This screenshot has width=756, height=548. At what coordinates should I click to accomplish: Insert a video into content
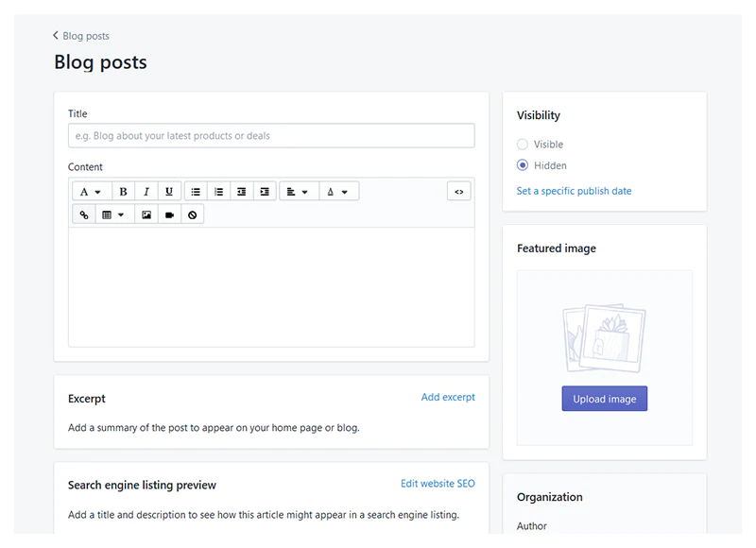170,215
